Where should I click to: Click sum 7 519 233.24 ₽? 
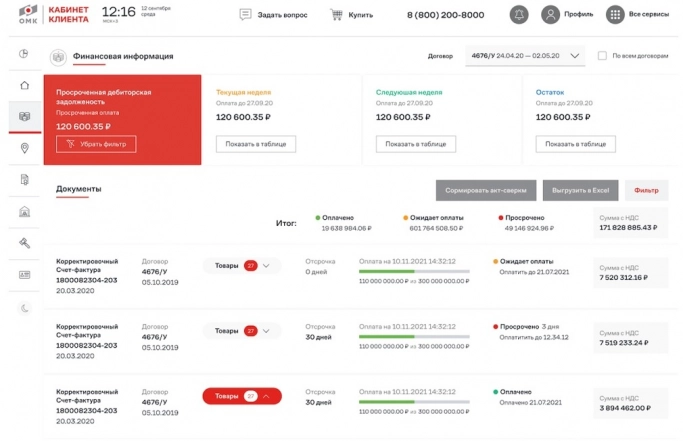tap(624, 343)
